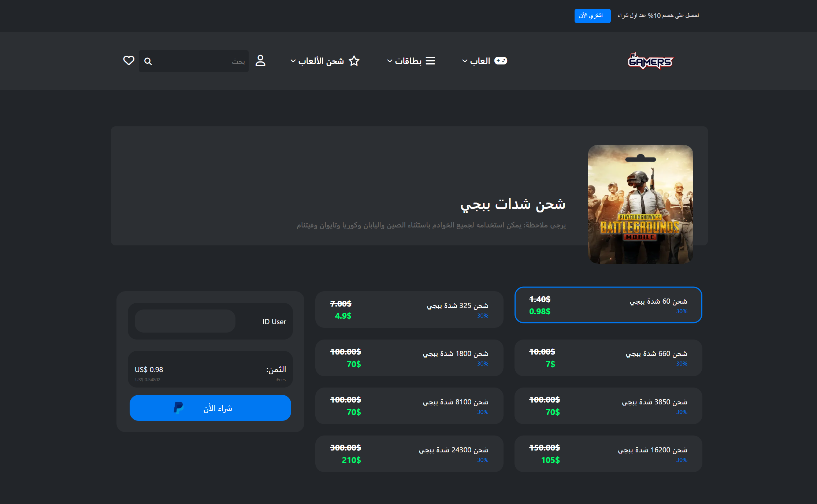Click the الثمن: label
This screenshot has height=504, width=817.
(x=276, y=370)
